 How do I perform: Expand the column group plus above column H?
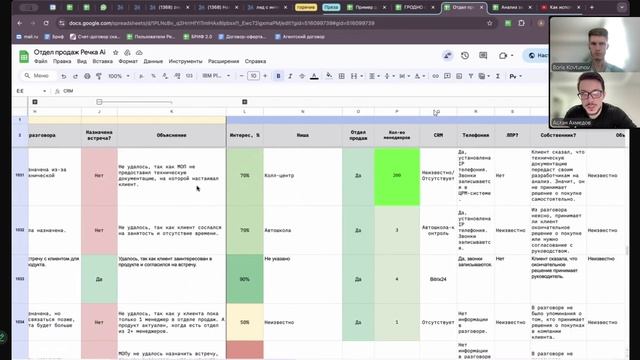click(x=35, y=102)
